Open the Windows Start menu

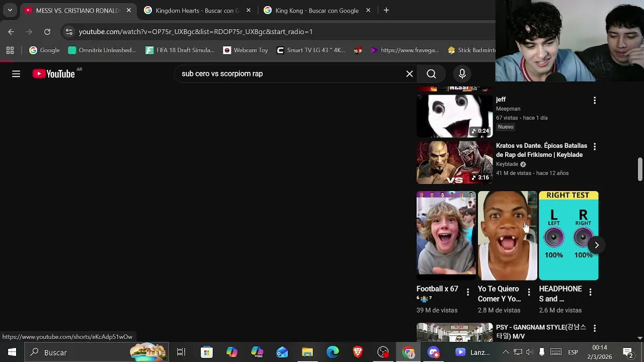coord(12,352)
